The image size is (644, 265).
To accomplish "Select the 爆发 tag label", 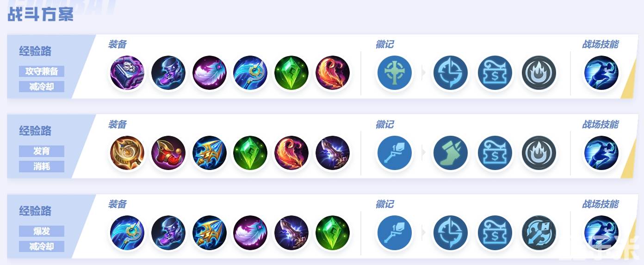I will (x=42, y=231).
